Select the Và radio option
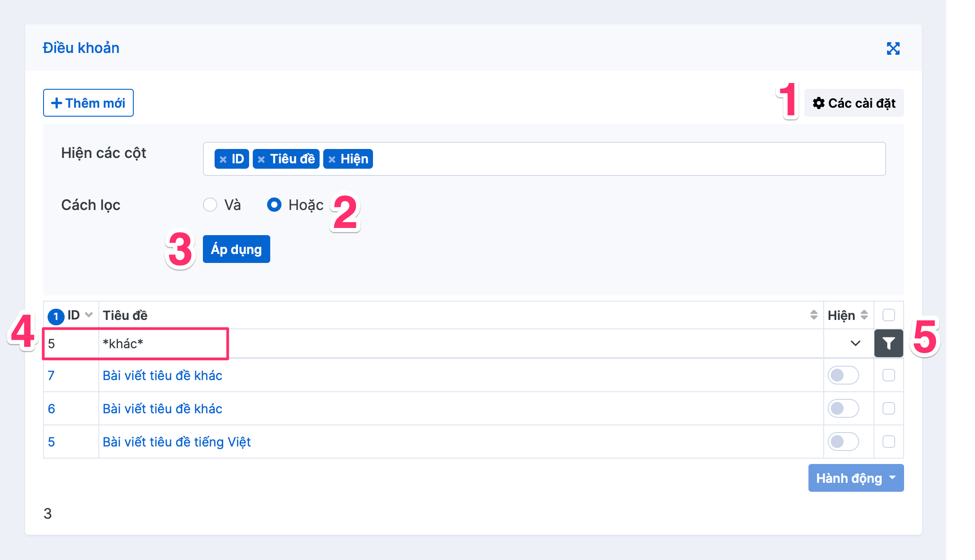Viewport: 975px width, 560px height. (x=210, y=205)
